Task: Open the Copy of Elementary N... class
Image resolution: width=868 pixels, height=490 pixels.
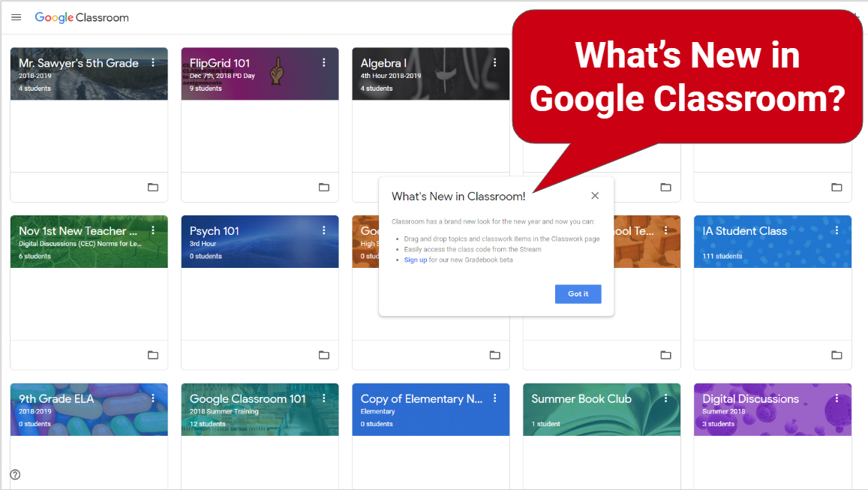Action: point(422,398)
